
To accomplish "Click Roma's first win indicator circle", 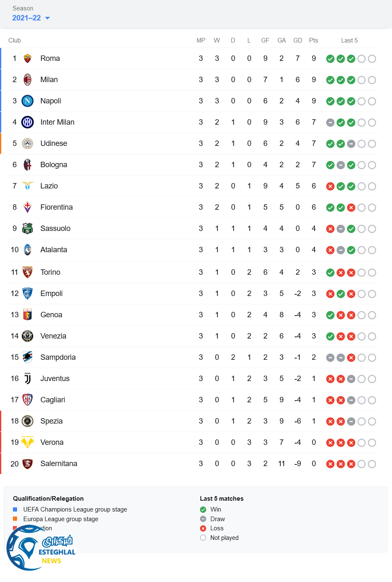I will click(330, 59).
